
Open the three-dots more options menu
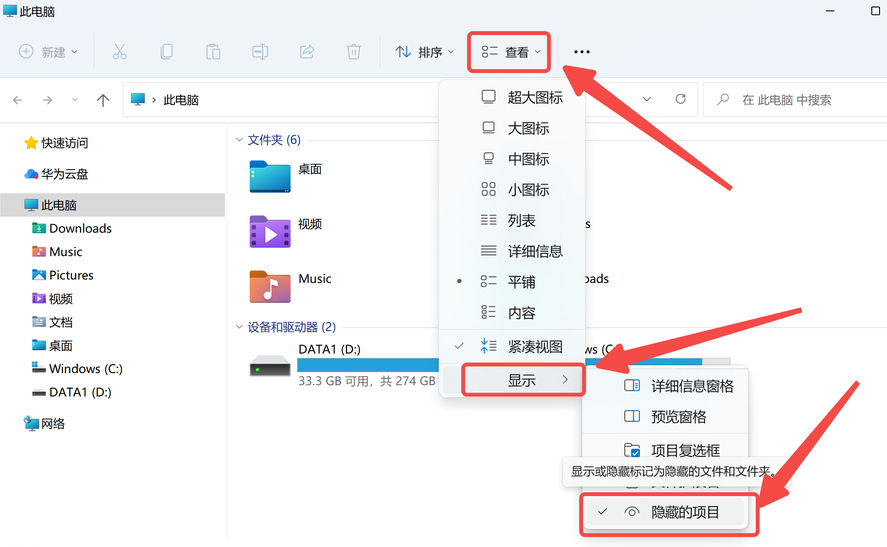[x=582, y=51]
